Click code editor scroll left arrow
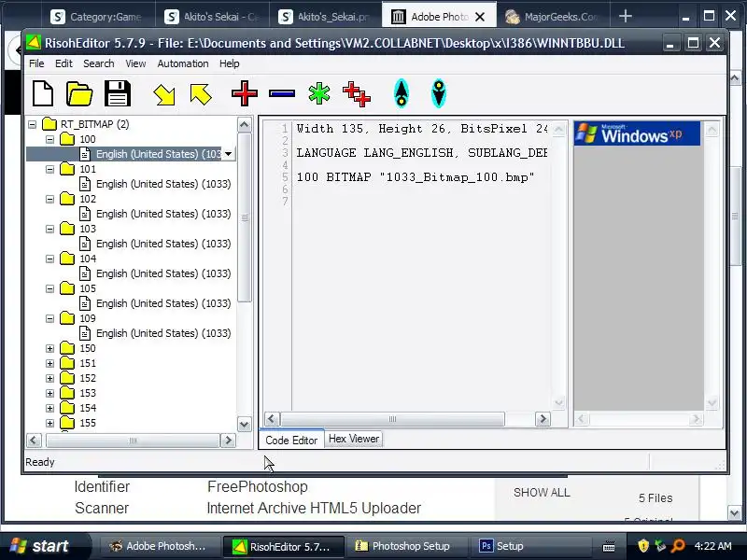This screenshot has width=747, height=560. [x=272, y=419]
